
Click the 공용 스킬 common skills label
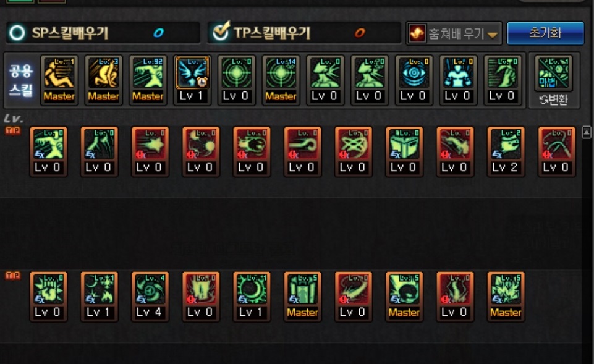point(21,80)
